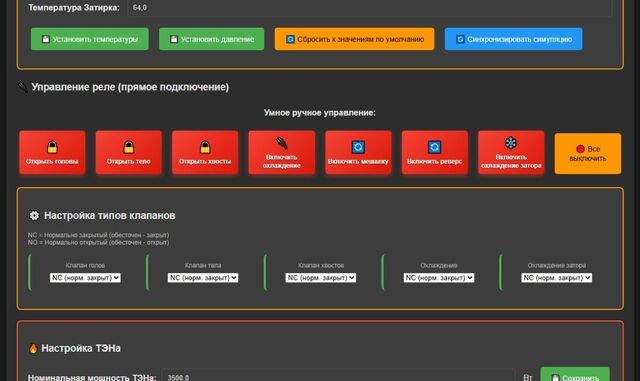The height and width of the screenshot is (381, 640).
Task: Click the lock icon on 'Открыть хвосты'
Action: point(205,147)
